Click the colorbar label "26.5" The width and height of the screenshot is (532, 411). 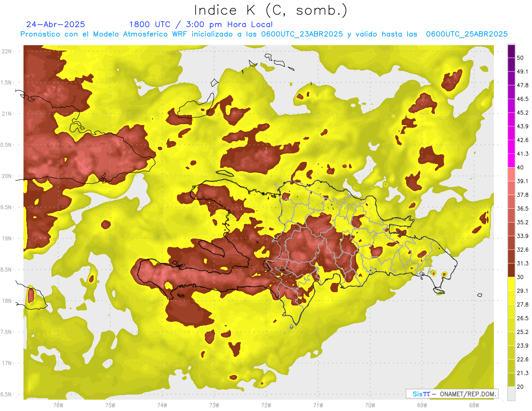(x=522, y=318)
